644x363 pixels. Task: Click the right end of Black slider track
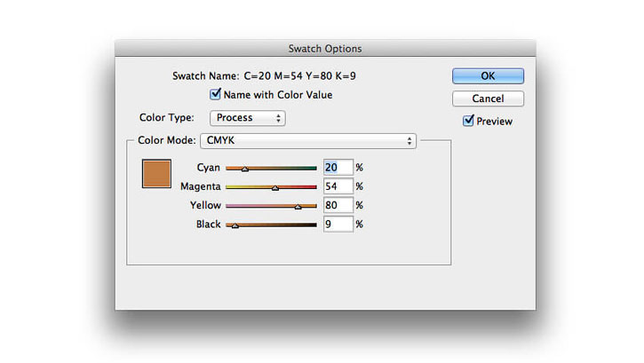314,225
